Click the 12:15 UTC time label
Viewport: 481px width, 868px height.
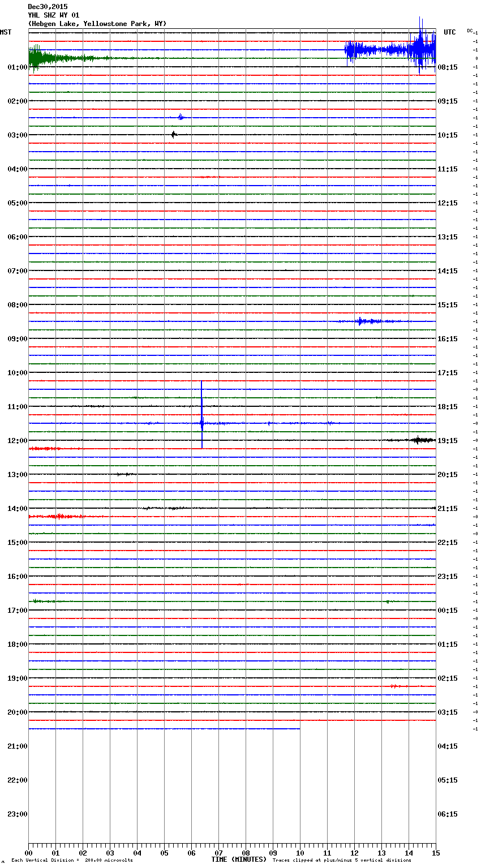[448, 203]
